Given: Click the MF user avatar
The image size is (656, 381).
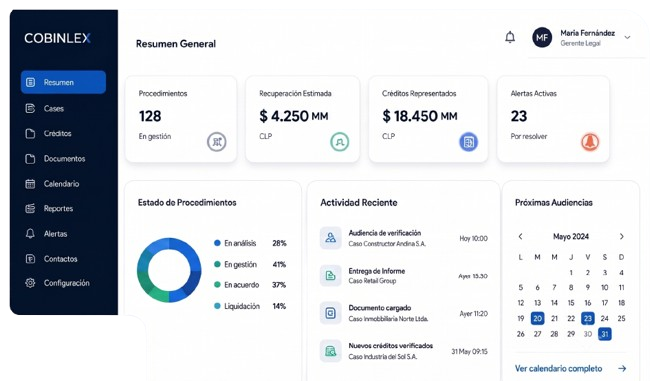Looking at the screenshot, I should tap(542, 38).
